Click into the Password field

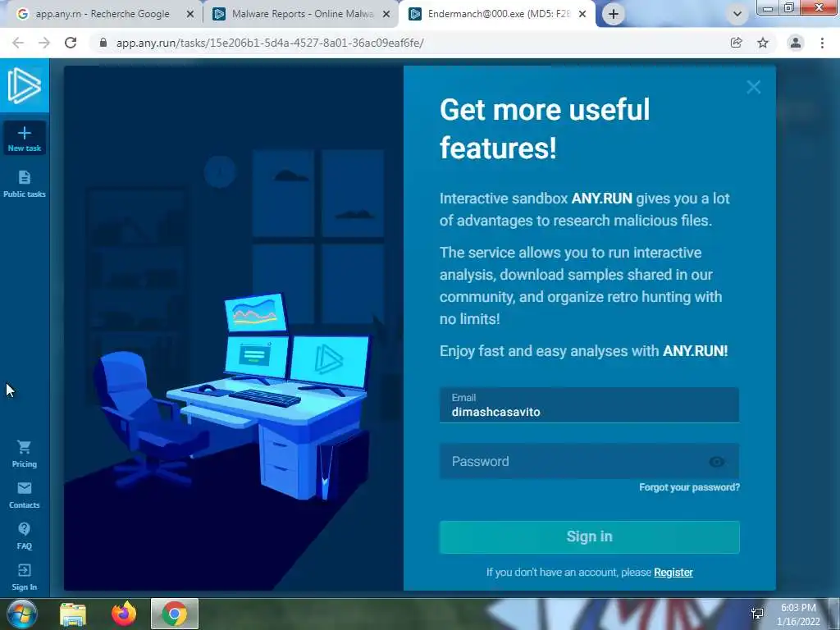[x=589, y=461]
